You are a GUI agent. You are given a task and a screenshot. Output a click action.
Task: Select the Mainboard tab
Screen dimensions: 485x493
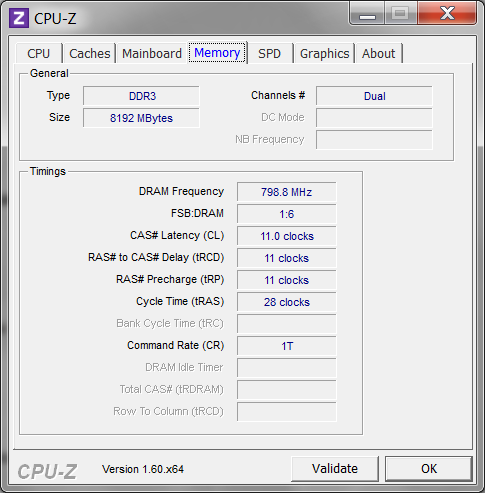pyautogui.click(x=152, y=53)
